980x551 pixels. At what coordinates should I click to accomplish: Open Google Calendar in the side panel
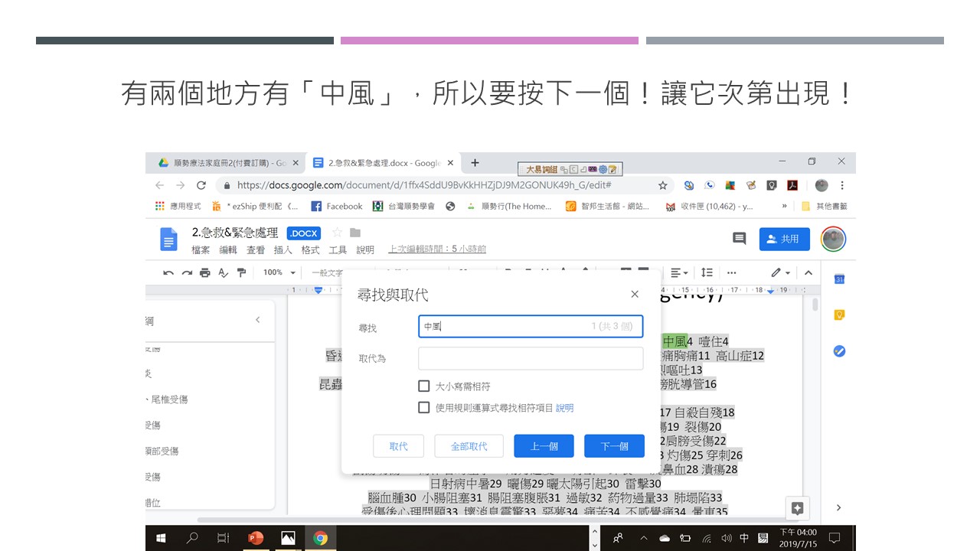(839, 279)
